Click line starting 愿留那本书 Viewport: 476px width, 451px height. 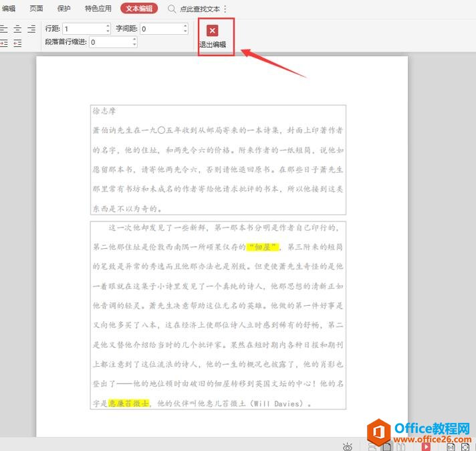pos(218,169)
